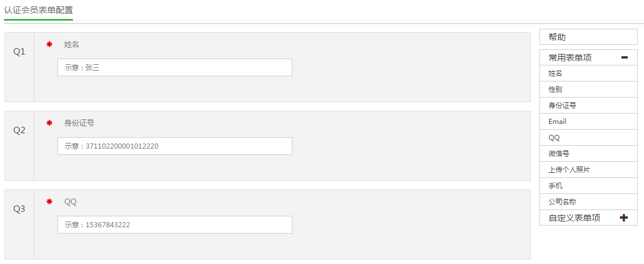644x264 pixels.
Task: Click the red required asterisk for QQ
Action: pyautogui.click(x=49, y=201)
